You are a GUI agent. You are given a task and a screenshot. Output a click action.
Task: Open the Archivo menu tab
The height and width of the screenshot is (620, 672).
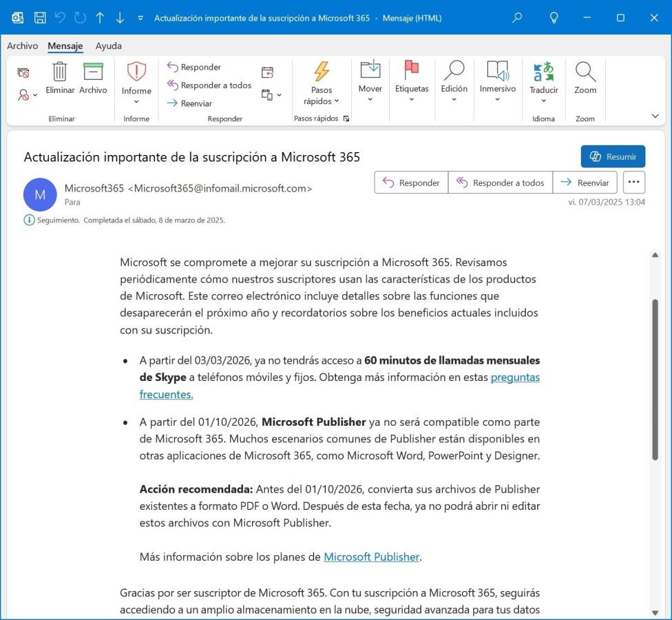click(22, 46)
